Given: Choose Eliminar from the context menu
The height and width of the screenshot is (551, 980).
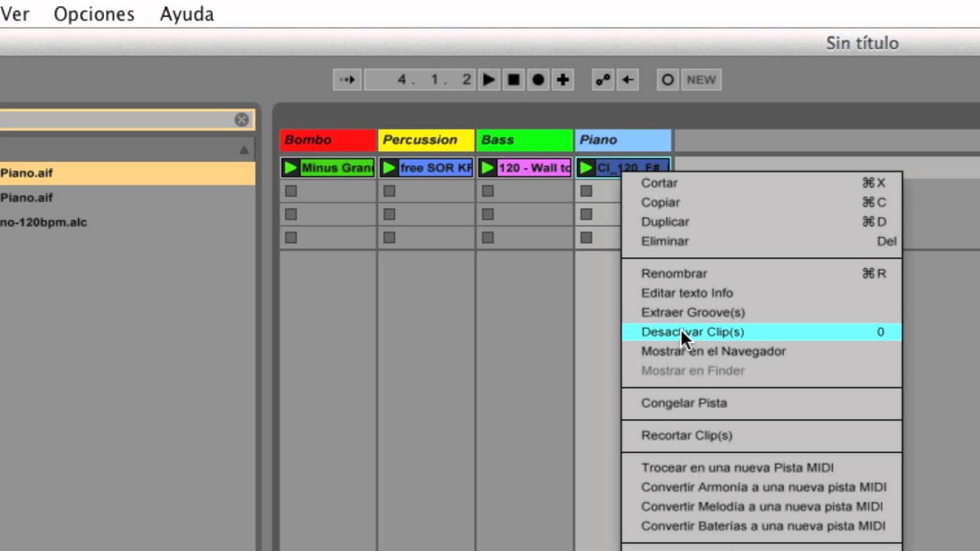Looking at the screenshot, I should (761, 241).
